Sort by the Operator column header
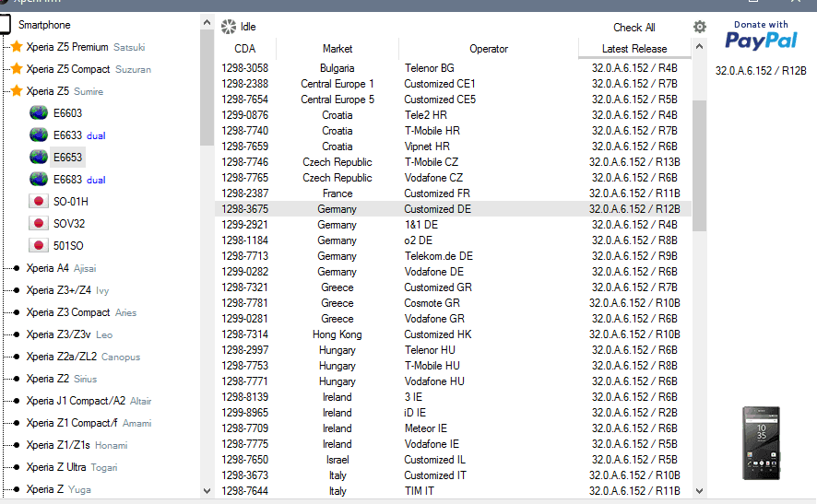This screenshot has height=504, width=817. pos(489,49)
